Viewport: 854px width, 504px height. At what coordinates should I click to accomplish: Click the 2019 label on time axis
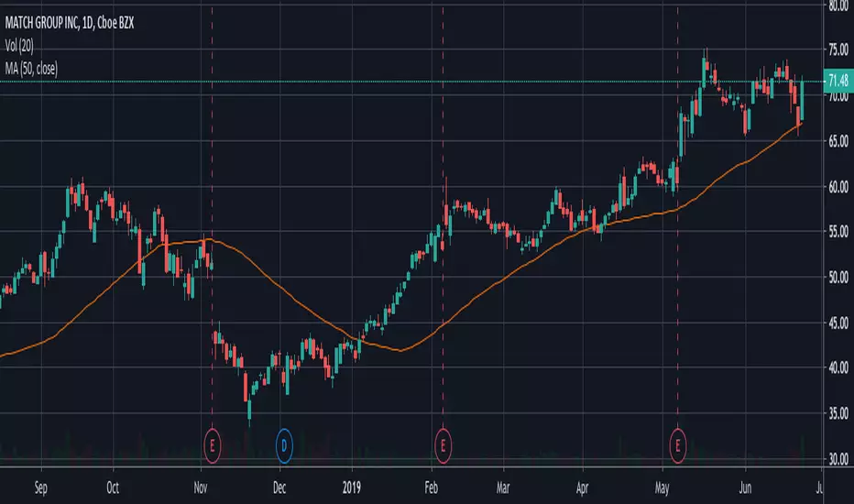point(352,488)
